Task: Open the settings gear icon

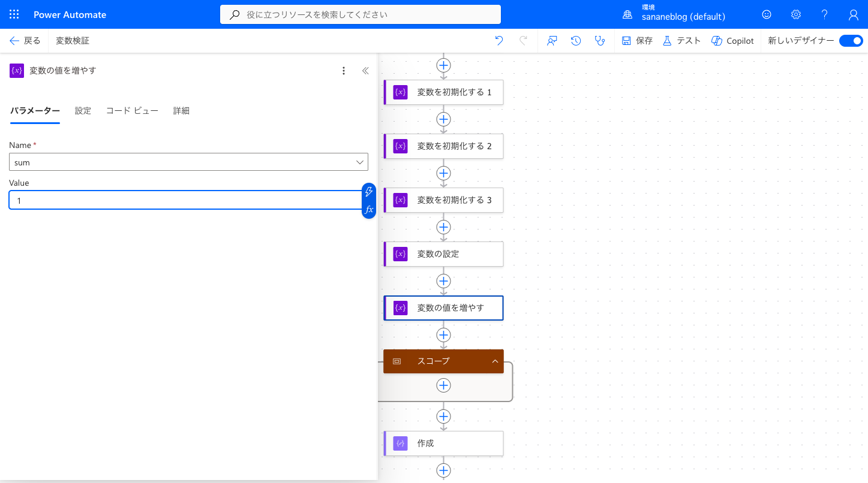Action: 795,14
